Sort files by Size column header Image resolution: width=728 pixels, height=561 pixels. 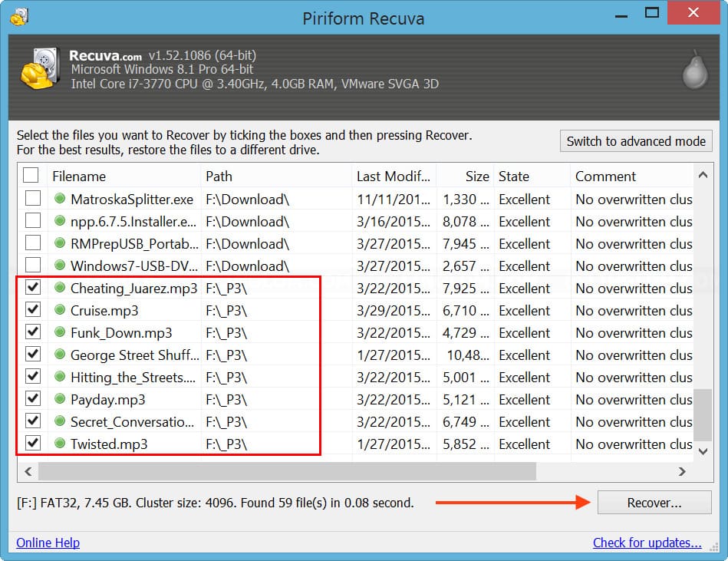(x=476, y=177)
